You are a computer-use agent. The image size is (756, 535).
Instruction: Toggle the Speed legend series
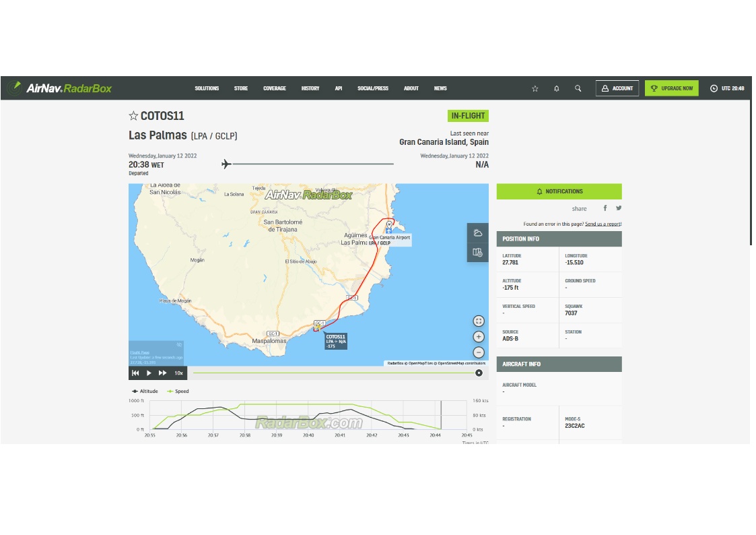coord(178,391)
